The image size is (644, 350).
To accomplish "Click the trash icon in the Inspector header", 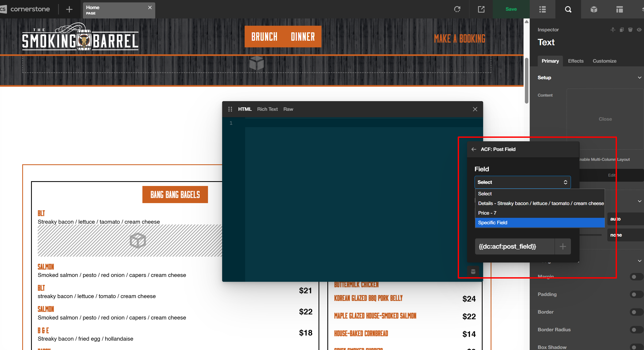I will click(x=630, y=30).
